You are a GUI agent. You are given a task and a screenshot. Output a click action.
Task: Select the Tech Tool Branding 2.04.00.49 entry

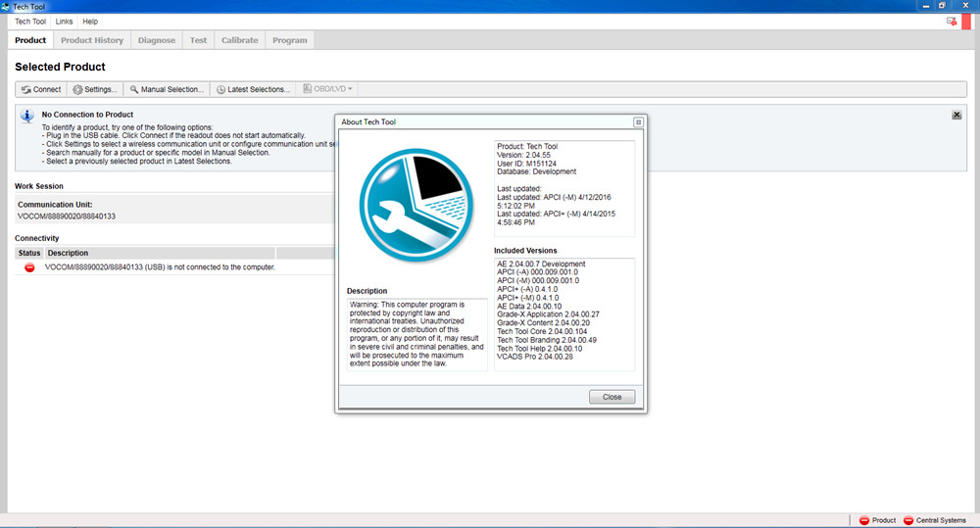(x=547, y=340)
